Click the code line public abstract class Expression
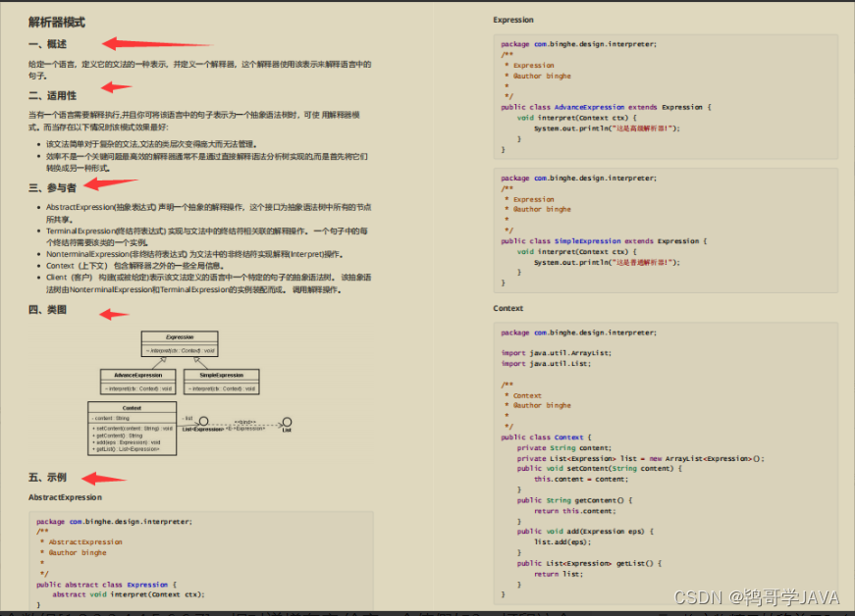 click(x=106, y=585)
